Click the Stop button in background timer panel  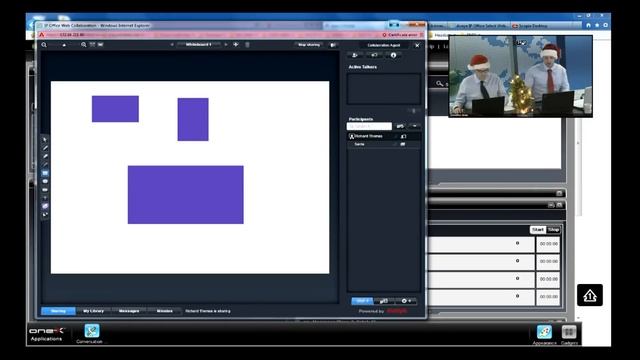coord(553,230)
